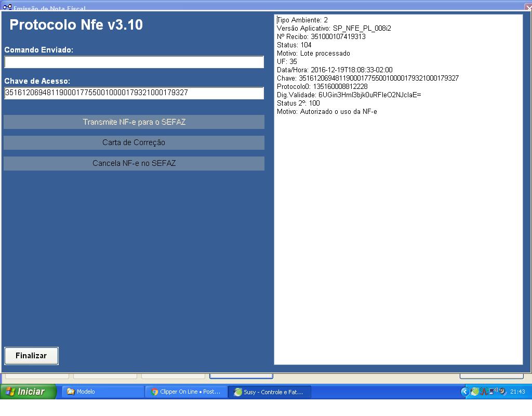Click the Chave line in the response area
This screenshot has height=416, width=532.
368,78
